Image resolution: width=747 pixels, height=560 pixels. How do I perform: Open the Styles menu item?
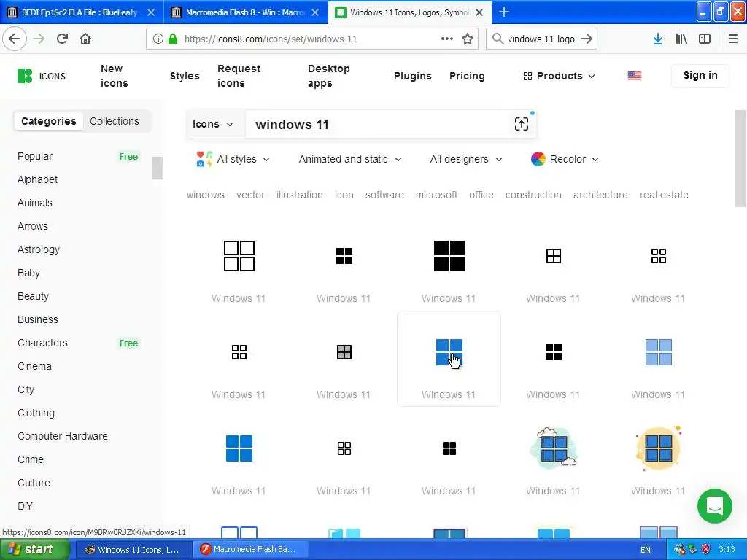click(185, 76)
